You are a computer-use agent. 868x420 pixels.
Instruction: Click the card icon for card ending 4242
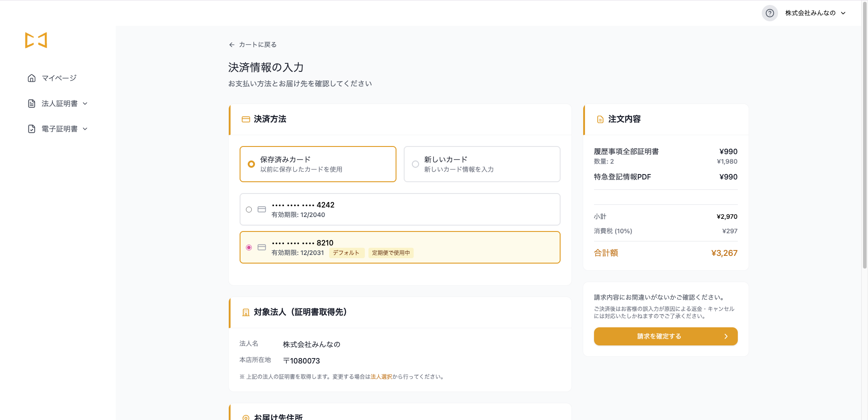point(262,209)
